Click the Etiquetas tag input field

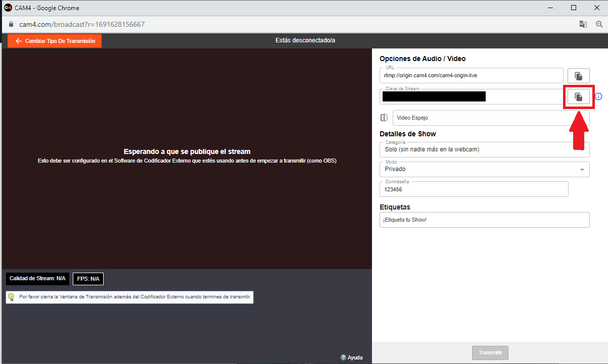click(x=484, y=220)
